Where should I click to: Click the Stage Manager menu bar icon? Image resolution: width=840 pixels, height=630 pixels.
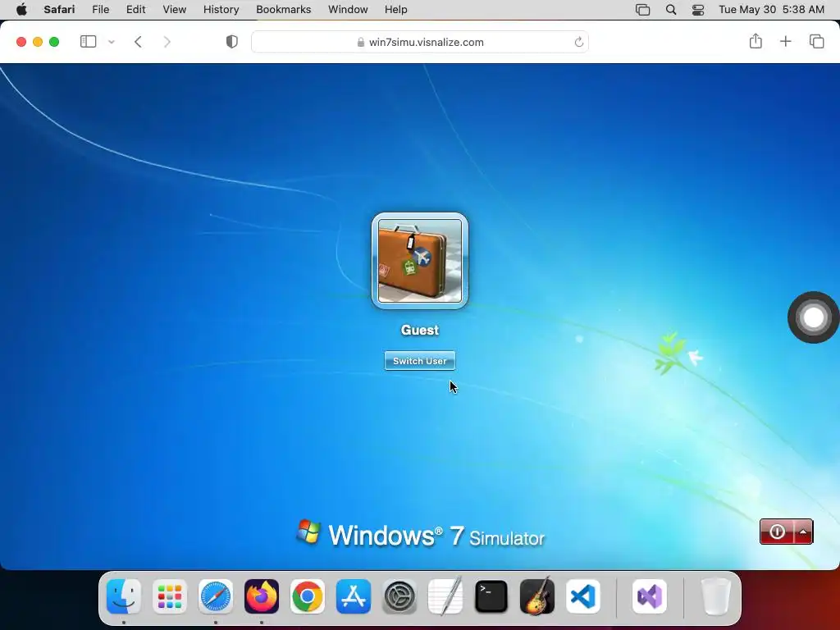click(x=642, y=10)
